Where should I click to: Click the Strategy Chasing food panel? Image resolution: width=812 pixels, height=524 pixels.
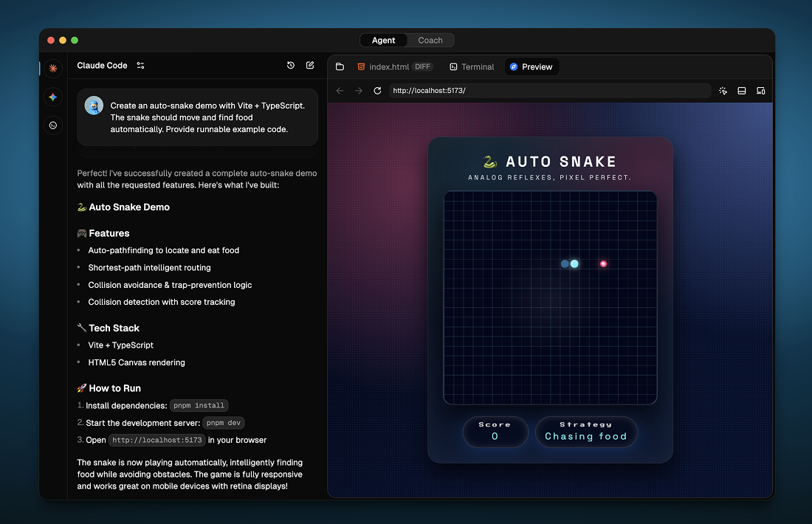coord(586,432)
